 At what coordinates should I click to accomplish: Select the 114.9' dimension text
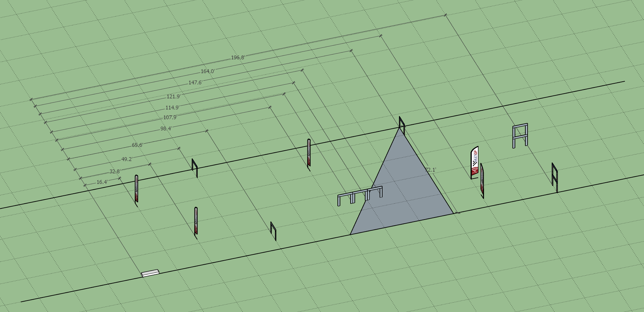tap(172, 108)
